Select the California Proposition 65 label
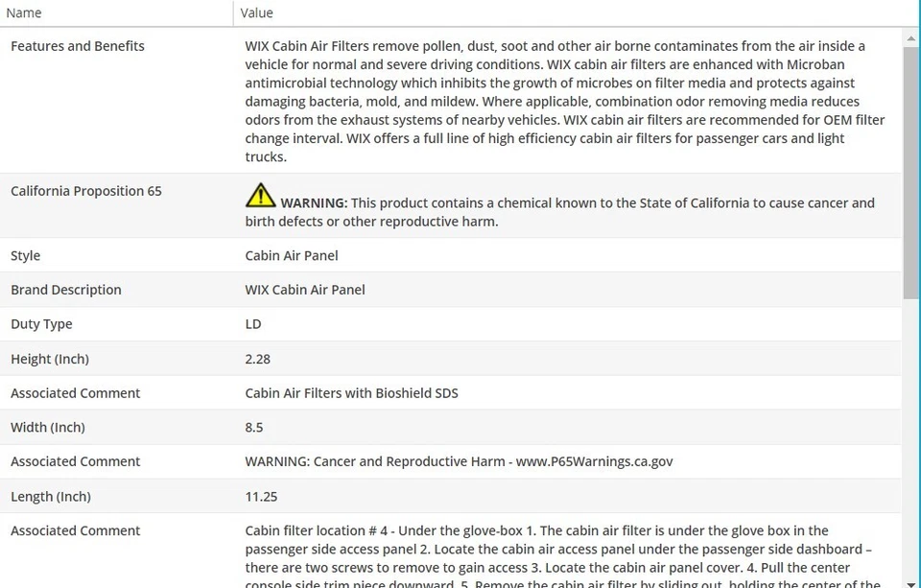 click(86, 191)
